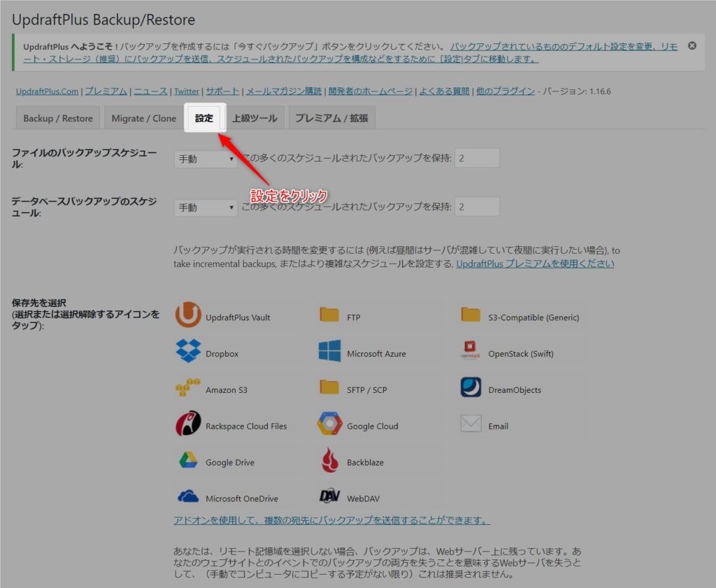This screenshot has width=716, height=588.
Task: Pick the Google Cloud icon
Action: (x=329, y=424)
